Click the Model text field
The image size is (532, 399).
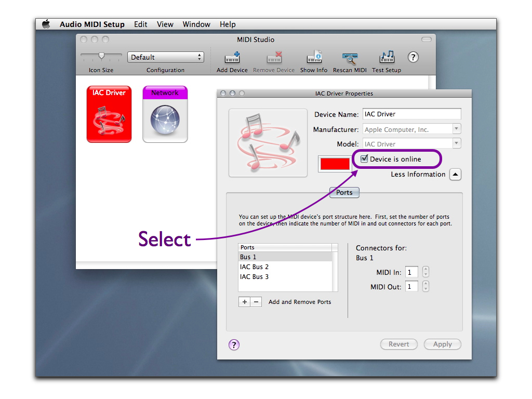408,143
